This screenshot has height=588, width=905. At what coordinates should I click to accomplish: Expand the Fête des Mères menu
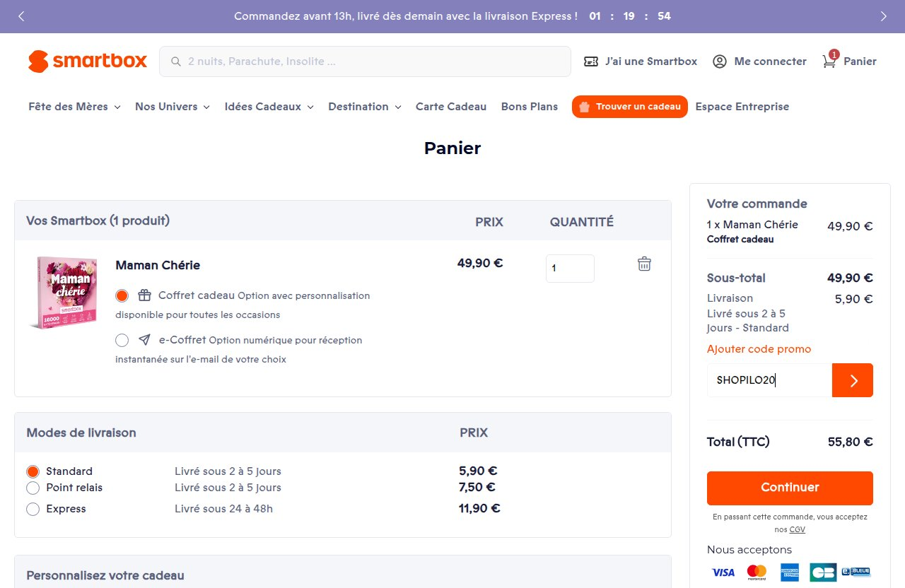[74, 107]
